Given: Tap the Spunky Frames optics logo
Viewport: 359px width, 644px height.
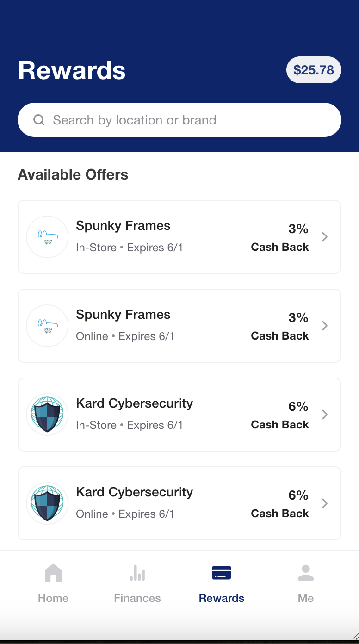Looking at the screenshot, I should coord(47,237).
